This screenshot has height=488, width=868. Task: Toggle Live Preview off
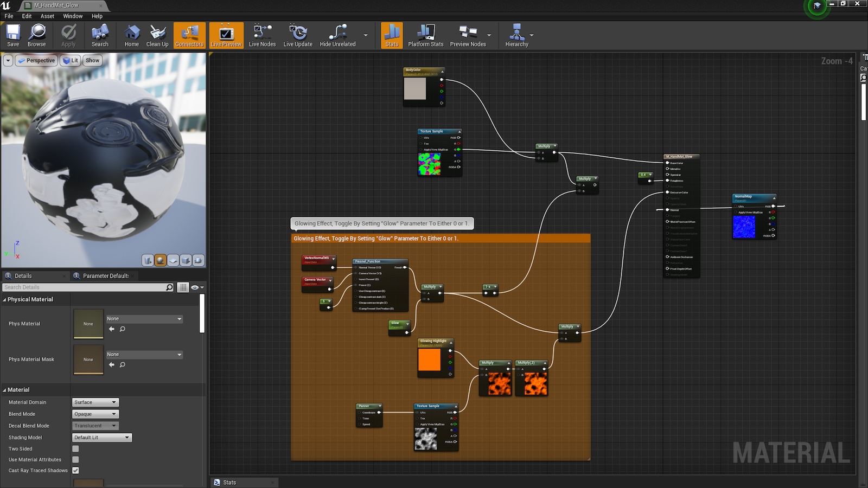pos(226,35)
